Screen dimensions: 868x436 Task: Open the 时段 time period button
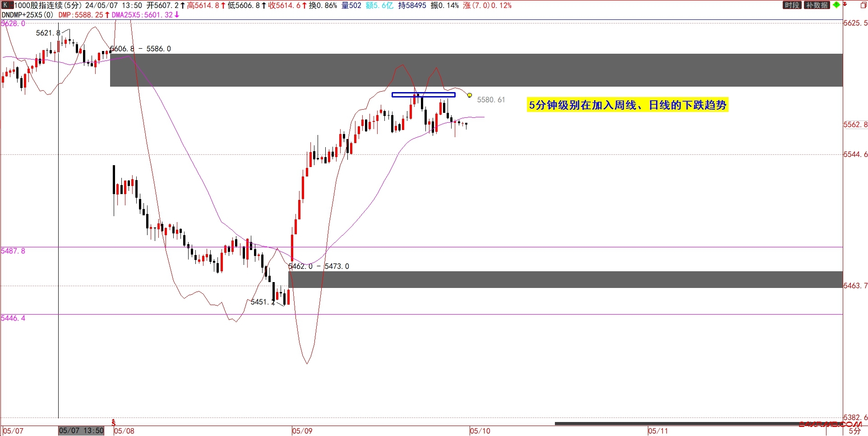point(792,5)
